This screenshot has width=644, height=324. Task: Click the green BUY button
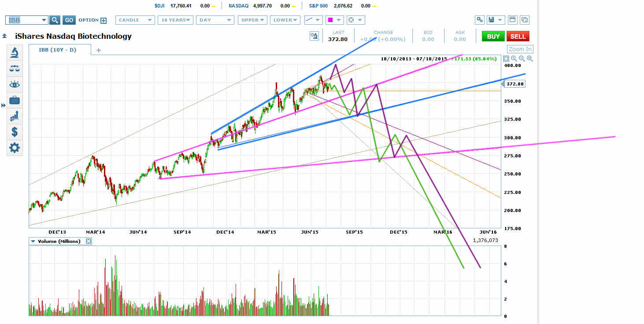(x=493, y=37)
